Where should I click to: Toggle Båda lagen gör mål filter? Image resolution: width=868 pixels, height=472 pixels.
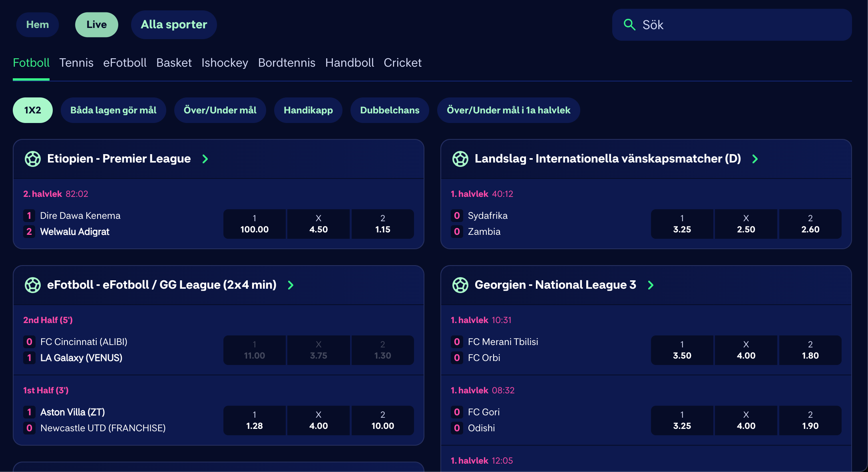tap(113, 110)
